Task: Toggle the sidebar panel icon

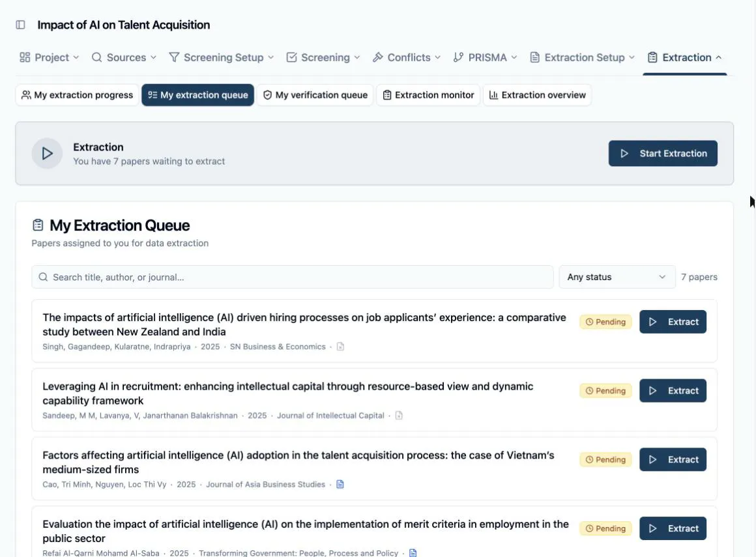Action: pyautogui.click(x=20, y=25)
